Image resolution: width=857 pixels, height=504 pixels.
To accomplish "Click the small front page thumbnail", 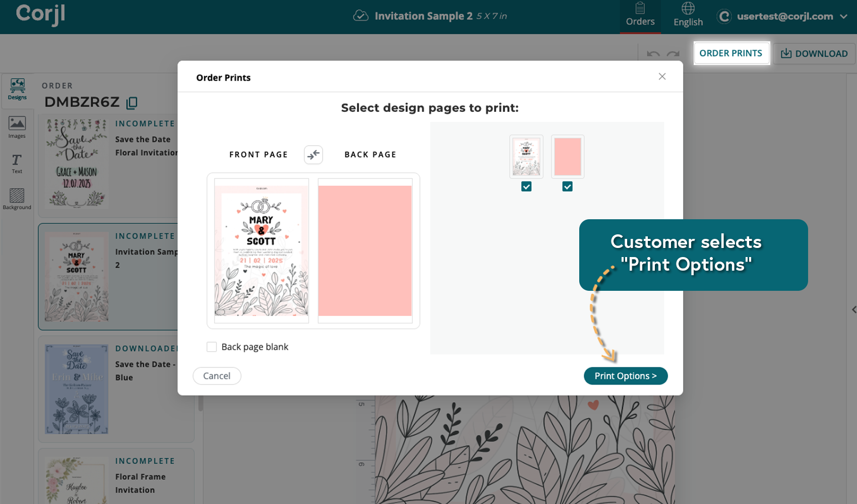I will coord(526,156).
